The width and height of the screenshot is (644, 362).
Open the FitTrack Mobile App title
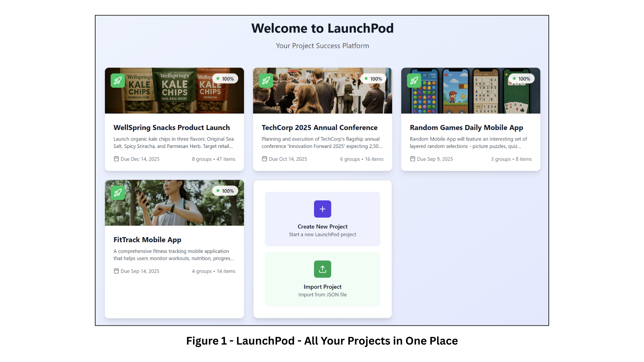(147, 240)
